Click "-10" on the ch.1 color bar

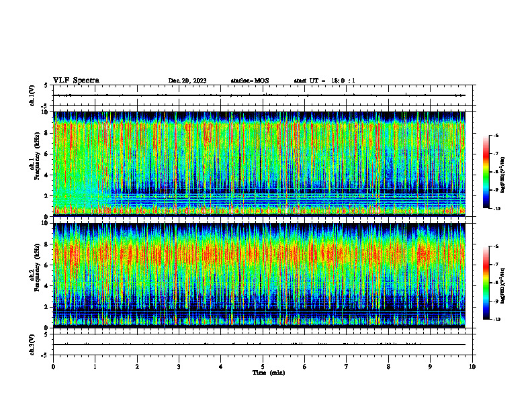(x=496, y=209)
